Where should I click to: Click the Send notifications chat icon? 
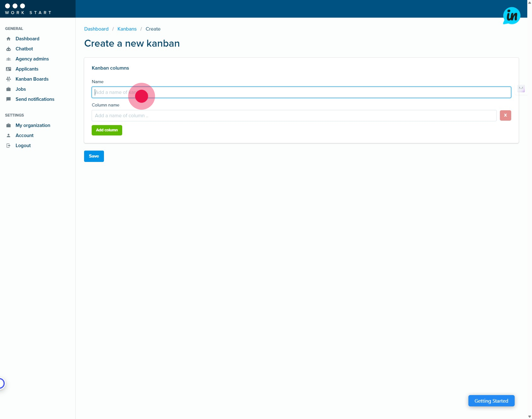(x=9, y=99)
